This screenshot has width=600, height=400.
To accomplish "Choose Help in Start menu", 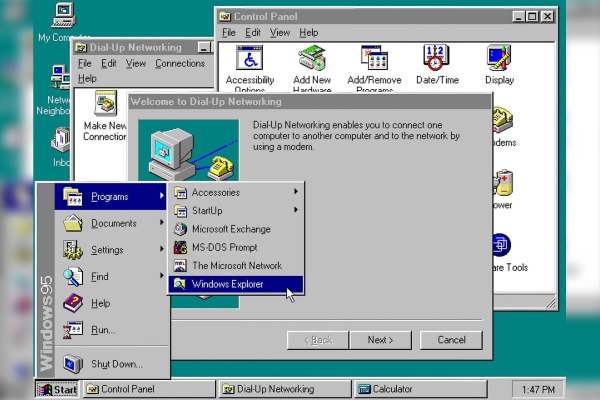I will pos(111,303).
